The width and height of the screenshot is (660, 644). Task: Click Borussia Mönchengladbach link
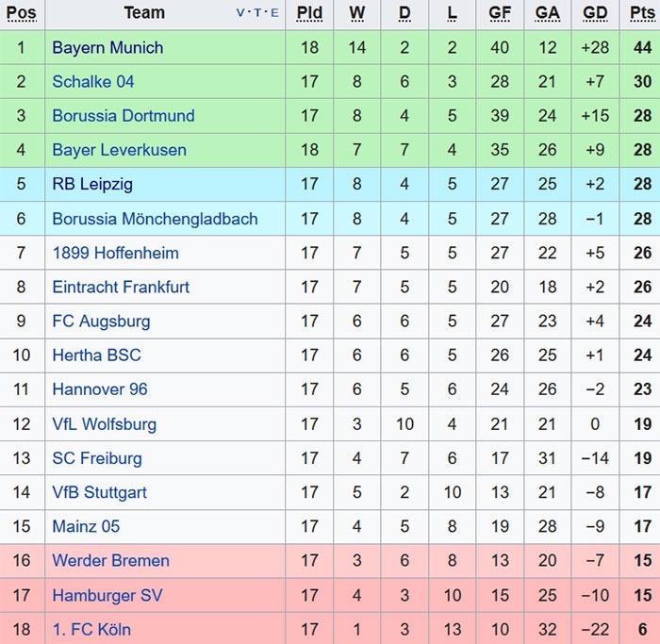coord(155,219)
